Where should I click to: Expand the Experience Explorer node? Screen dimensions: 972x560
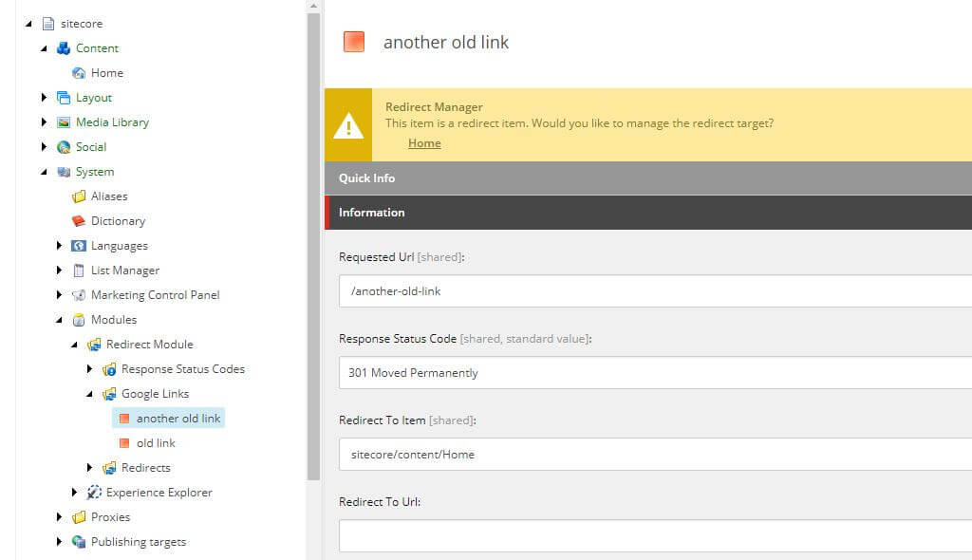pos(74,493)
